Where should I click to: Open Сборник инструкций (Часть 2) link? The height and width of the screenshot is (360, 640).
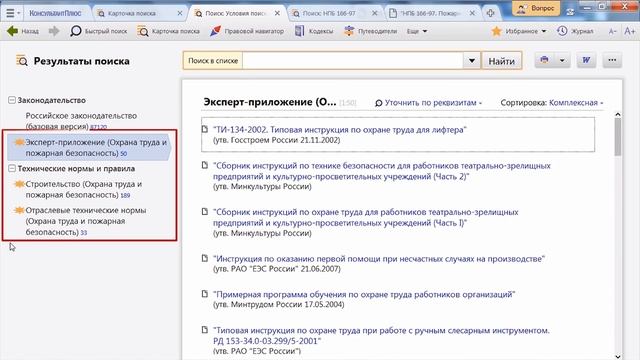(x=382, y=171)
